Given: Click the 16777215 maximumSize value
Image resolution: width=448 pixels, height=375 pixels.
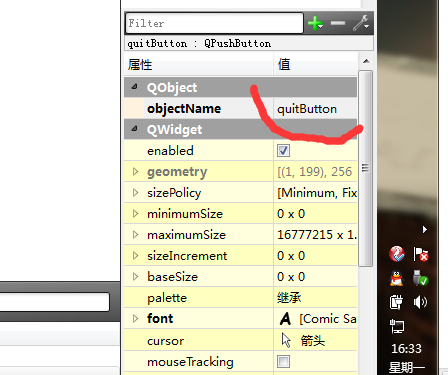Looking at the screenshot, I should coord(317,235).
